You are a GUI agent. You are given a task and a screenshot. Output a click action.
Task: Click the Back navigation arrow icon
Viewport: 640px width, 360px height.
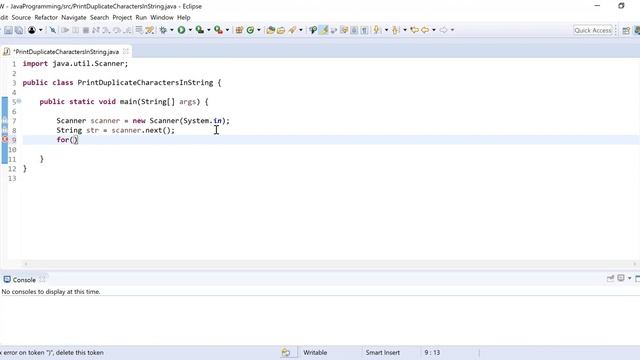(425, 30)
